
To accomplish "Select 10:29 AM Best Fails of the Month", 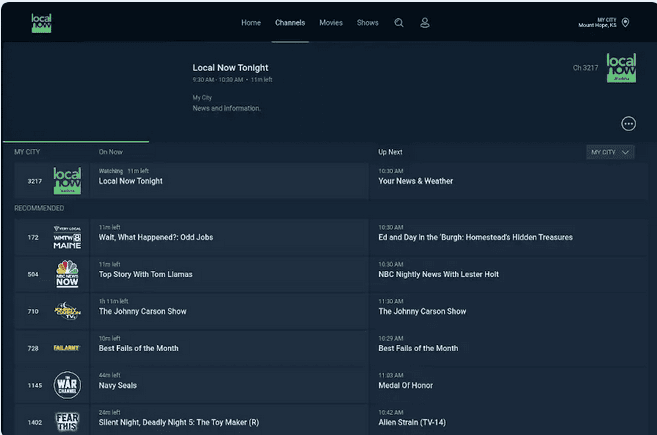I will [508, 348].
